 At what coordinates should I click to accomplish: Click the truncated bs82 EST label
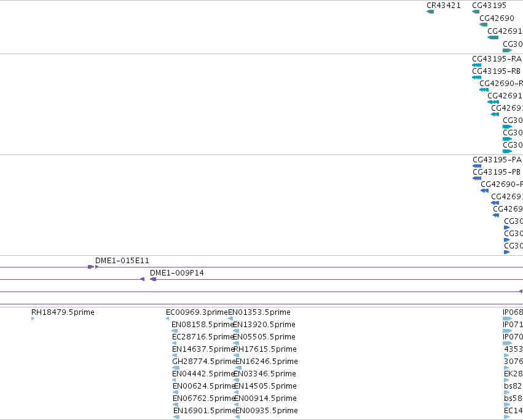513,387
